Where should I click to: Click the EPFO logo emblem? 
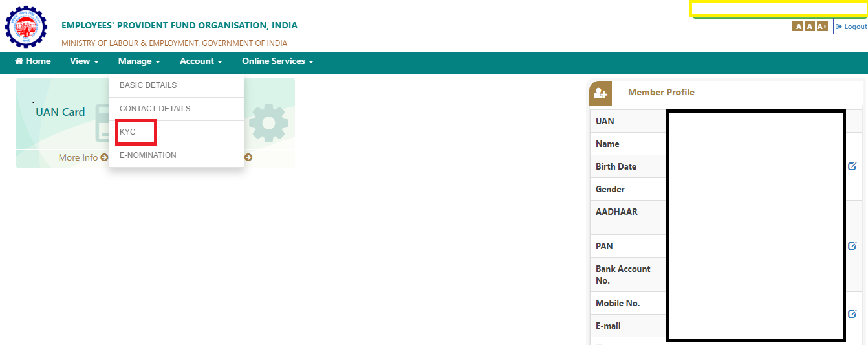coord(26,27)
